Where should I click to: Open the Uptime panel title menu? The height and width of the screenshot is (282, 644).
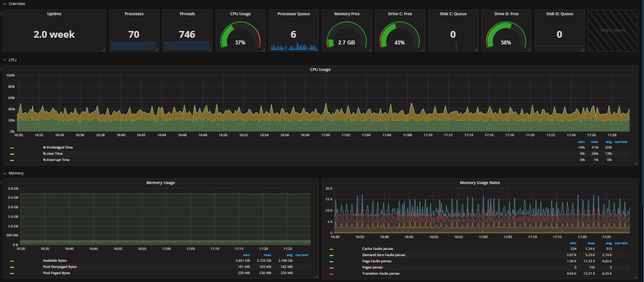pyautogui.click(x=55, y=14)
